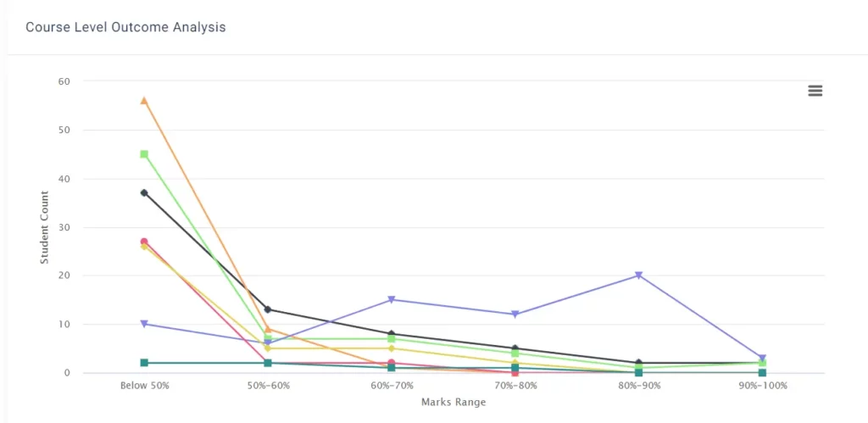The image size is (868, 423).
Task: Select black diamond point at 50%-60%
Action: click(268, 309)
